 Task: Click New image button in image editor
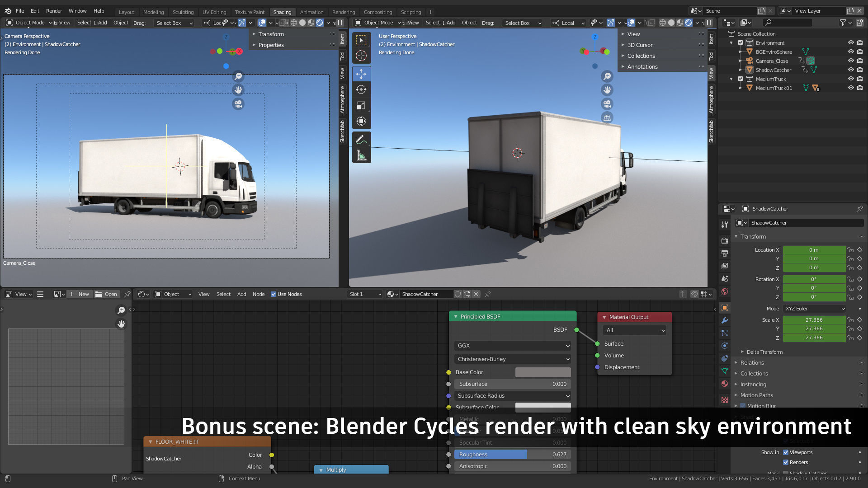pyautogui.click(x=79, y=294)
